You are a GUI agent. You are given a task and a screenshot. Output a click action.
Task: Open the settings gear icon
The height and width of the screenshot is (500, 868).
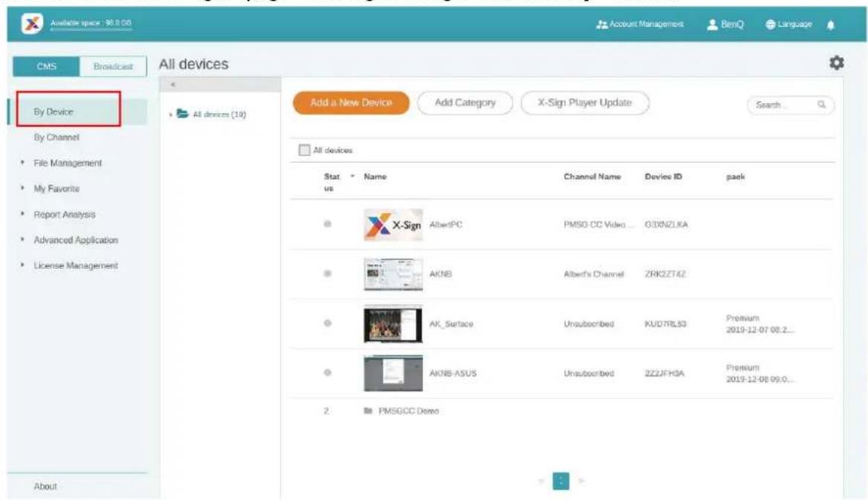pyautogui.click(x=836, y=63)
